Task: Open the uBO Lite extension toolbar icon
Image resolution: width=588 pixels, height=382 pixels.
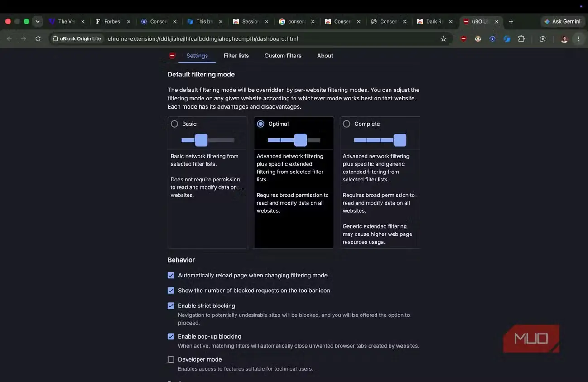Action: click(463, 39)
